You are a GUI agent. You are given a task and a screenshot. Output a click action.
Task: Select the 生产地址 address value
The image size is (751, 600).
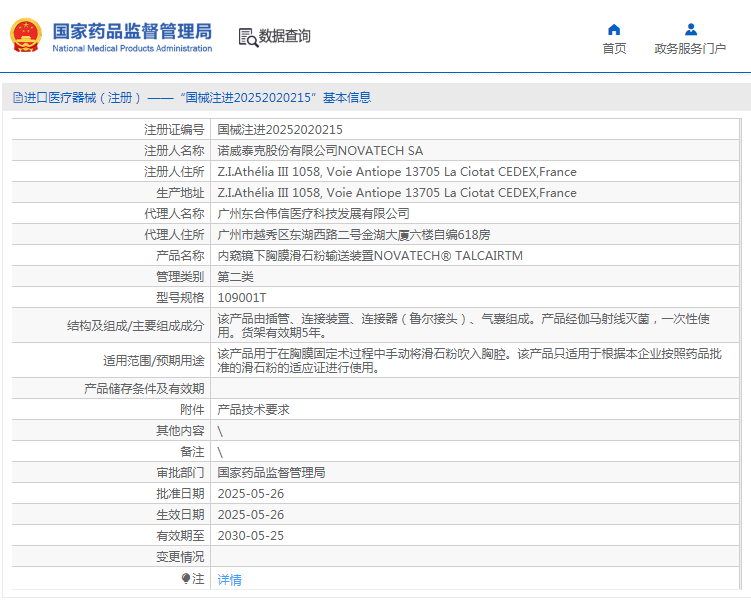[397, 193]
